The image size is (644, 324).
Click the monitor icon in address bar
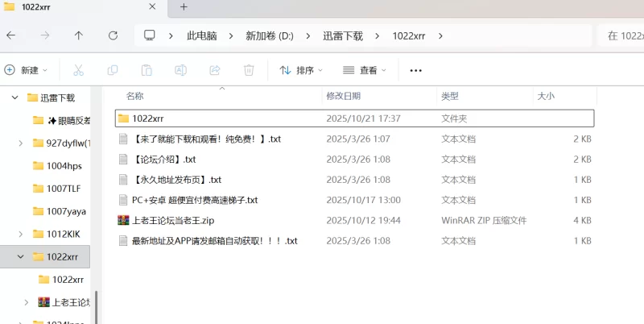(x=150, y=35)
